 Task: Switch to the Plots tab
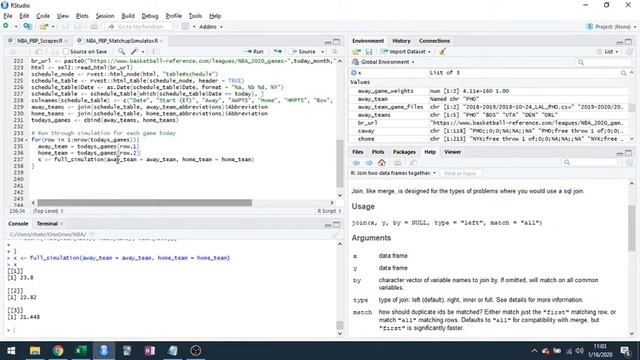pos(378,152)
